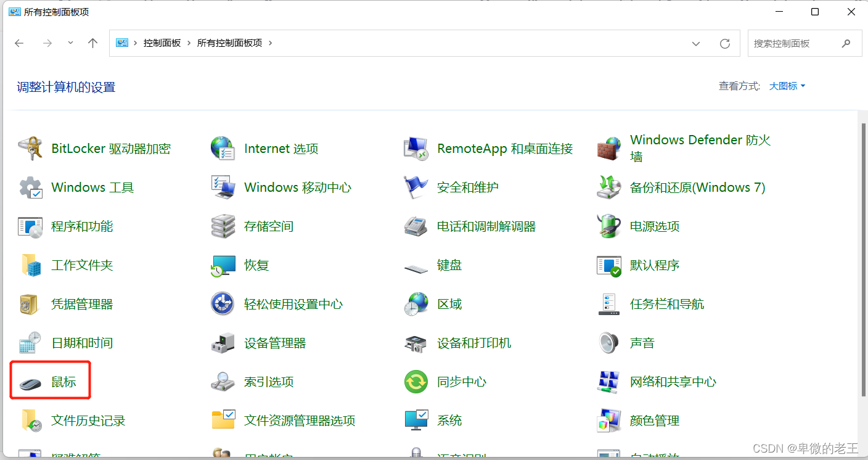This screenshot has height=460, width=868.
Task: Click the 文件资源管理器选项 text link
Action: coord(300,421)
